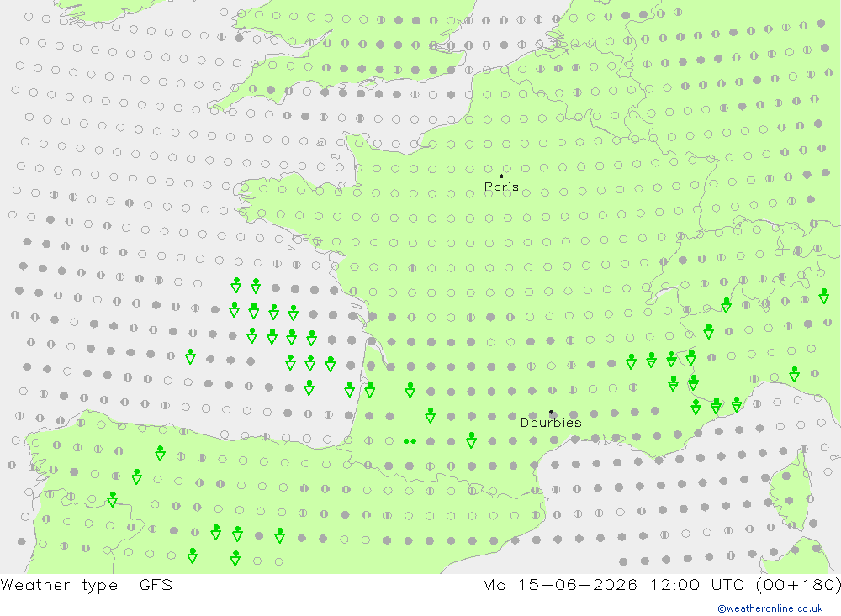Click the Paris city label
The width and height of the screenshot is (841, 616).
pos(501,187)
